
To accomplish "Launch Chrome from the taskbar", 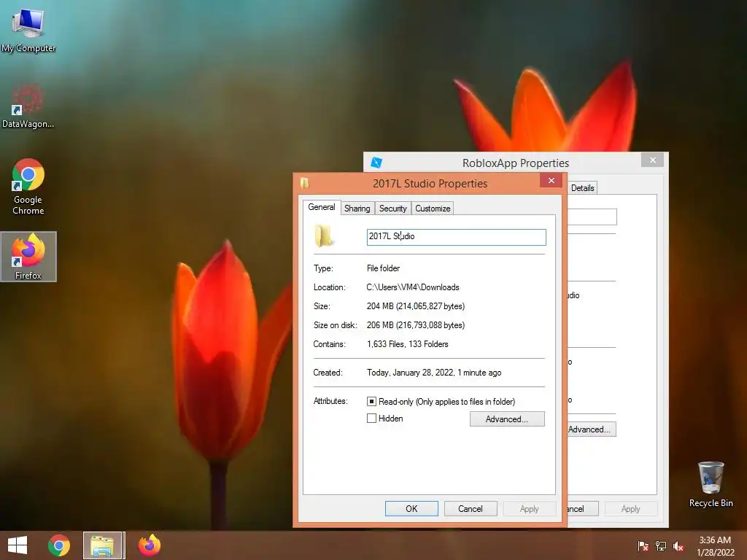I will pos(59,545).
